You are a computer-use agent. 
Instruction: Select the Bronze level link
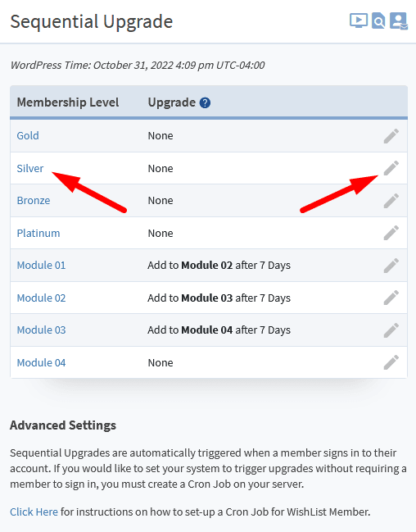click(34, 201)
